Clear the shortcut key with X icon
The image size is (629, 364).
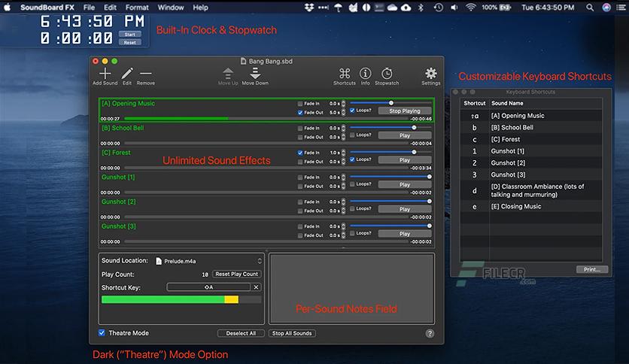pos(256,287)
